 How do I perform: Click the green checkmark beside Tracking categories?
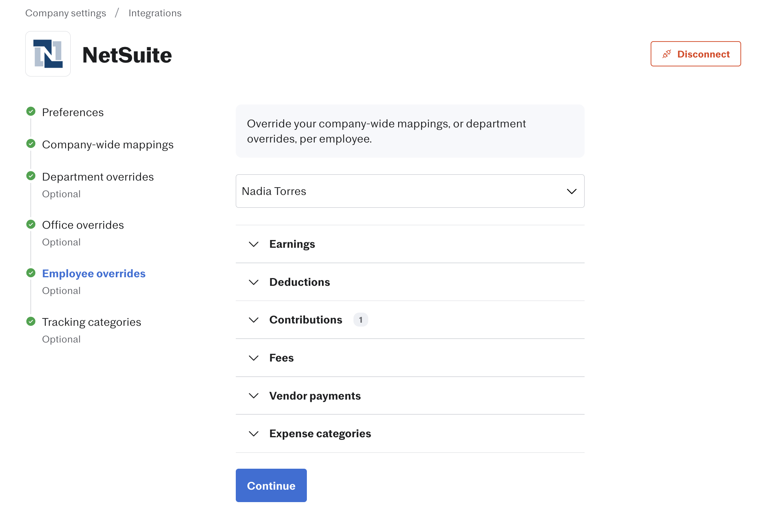(31, 322)
